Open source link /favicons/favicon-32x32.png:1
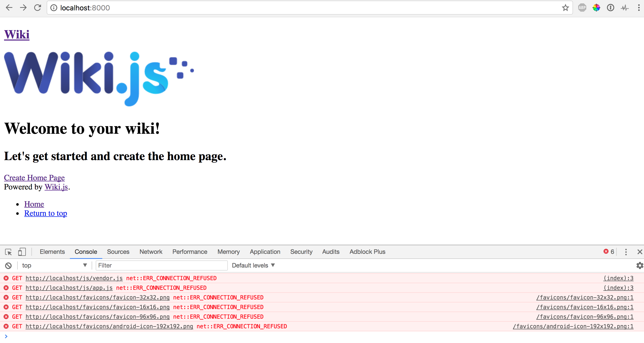The width and height of the screenshot is (644, 343). pyautogui.click(x=585, y=297)
